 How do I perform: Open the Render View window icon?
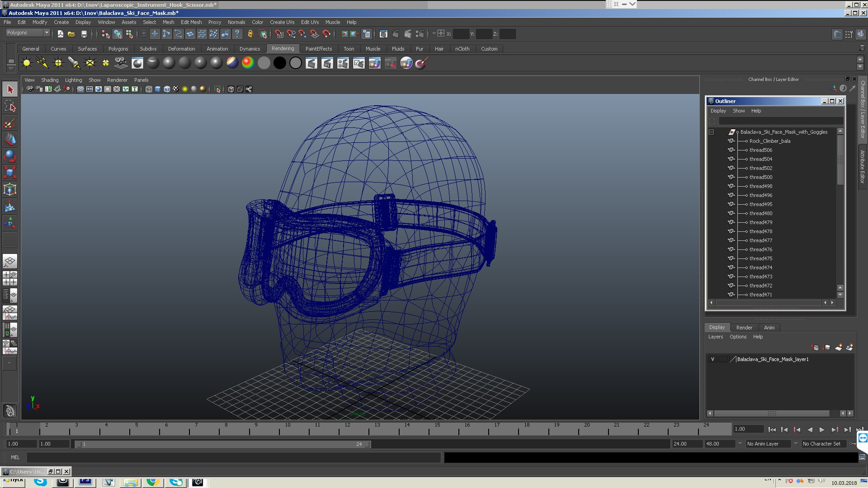(383, 34)
